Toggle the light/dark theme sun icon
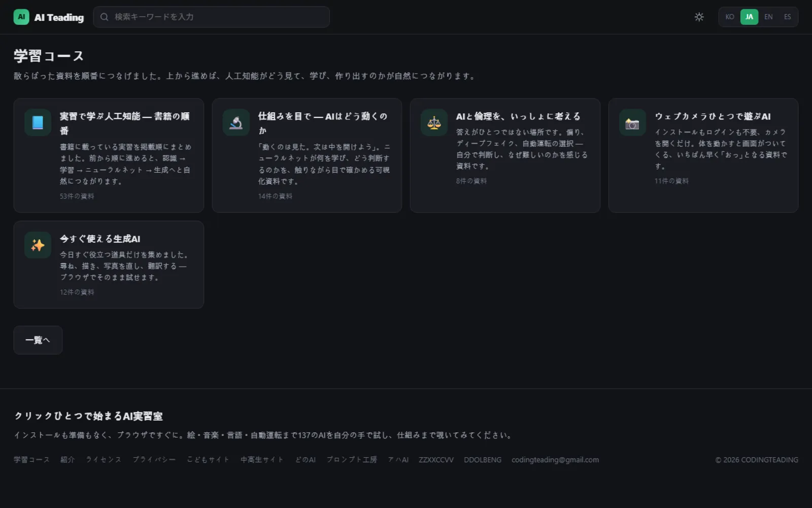812x508 pixels. point(699,17)
